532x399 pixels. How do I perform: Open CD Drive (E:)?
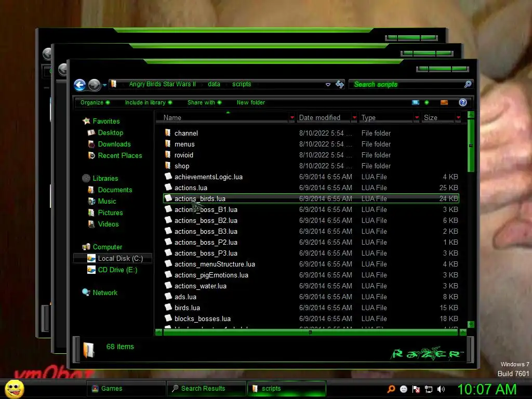click(x=118, y=270)
